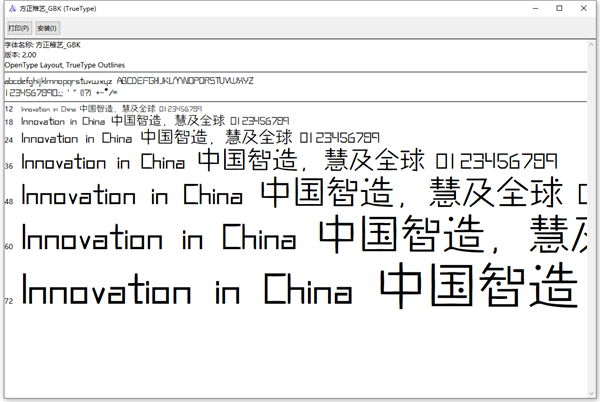Click the window title 方正稚艺_GBK (TrueType)
600x402 pixels.
(58, 8)
